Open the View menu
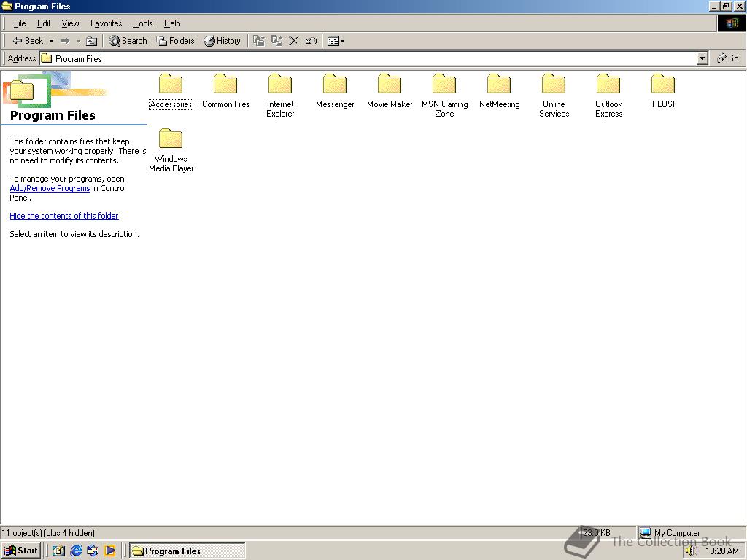Viewport: 747px width, 560px height. [x=71, y=23]
